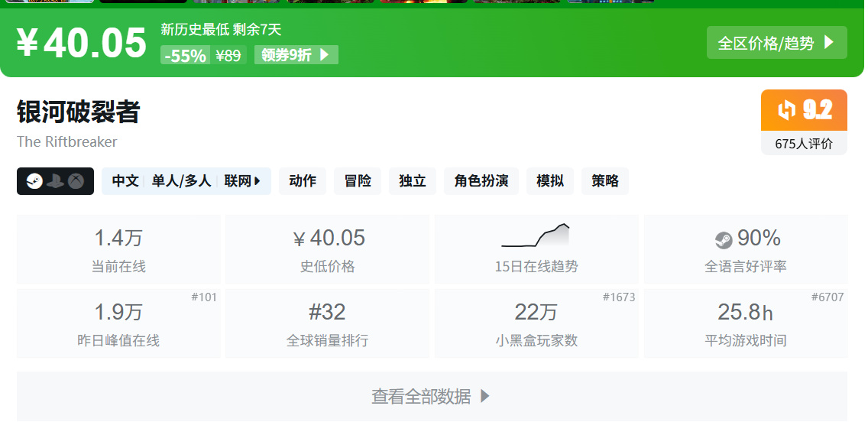Image resolution: width=868 pixels, height=435 pixels.
Task: Click the large ¥40.05 price in the banner
Action: click(81, 43)
